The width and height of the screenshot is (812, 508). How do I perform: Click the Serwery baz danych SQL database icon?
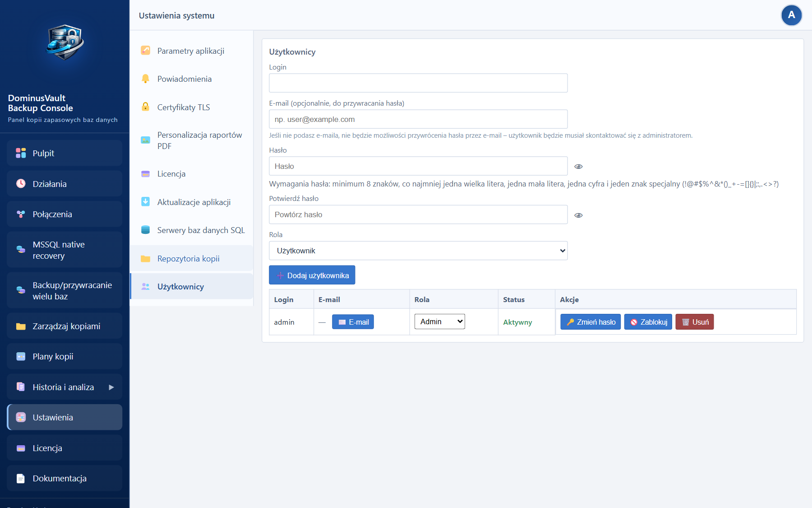pos(145,230)
